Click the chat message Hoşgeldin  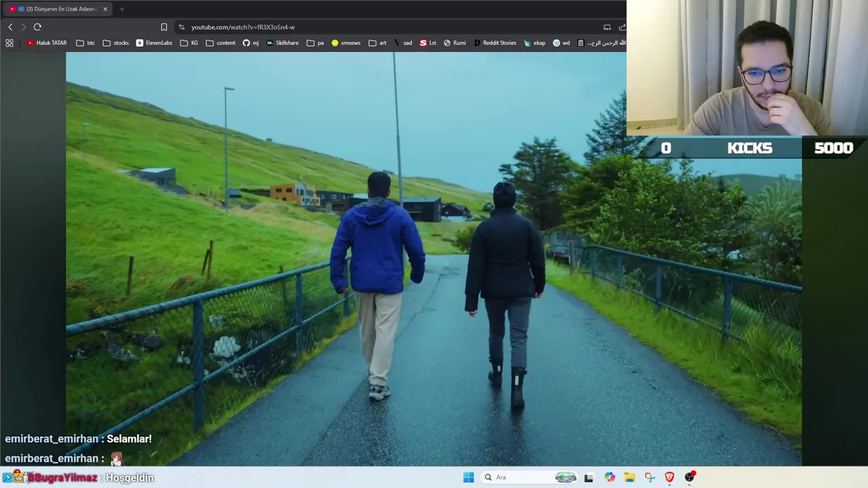[x=130, y=478]
